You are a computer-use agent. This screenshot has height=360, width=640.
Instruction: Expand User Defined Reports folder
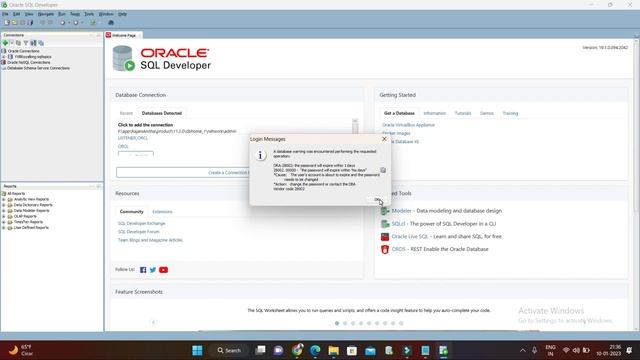[4, 228]
